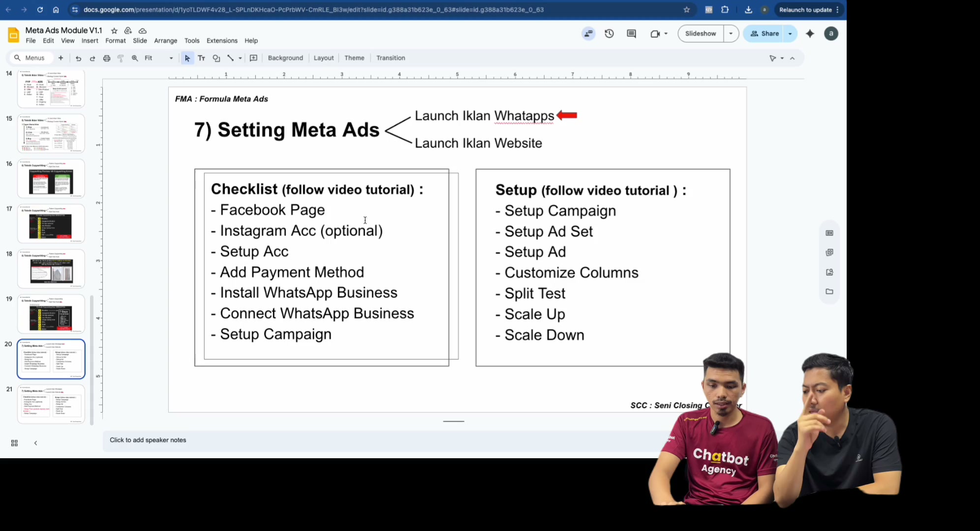The height and width of the screenshot is (531, 980).
Task: Open the pointer mode dropdown
Action: pyautogui.click(x=782, y=58)
